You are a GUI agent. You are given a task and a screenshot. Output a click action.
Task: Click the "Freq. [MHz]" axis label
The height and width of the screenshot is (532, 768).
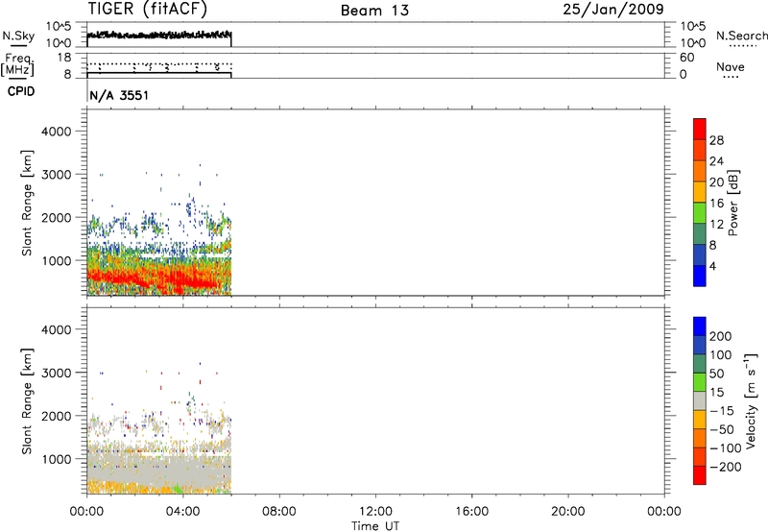[17, 65]
